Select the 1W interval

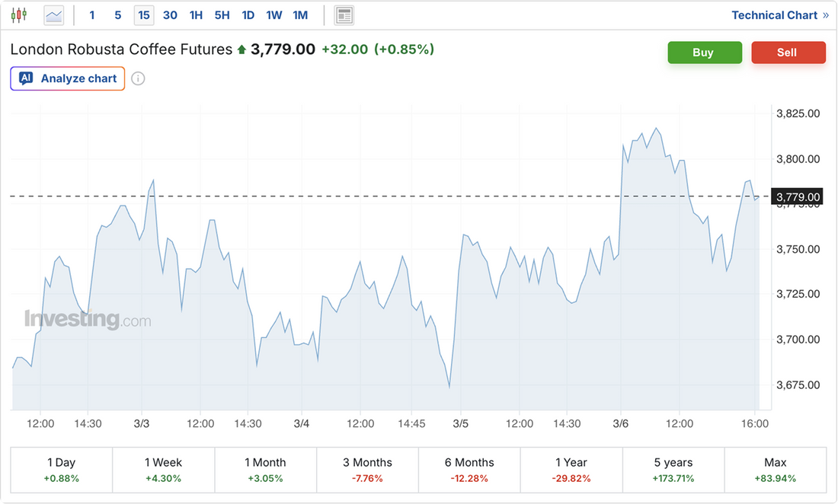pyautogui.click(x=274, y=15)
